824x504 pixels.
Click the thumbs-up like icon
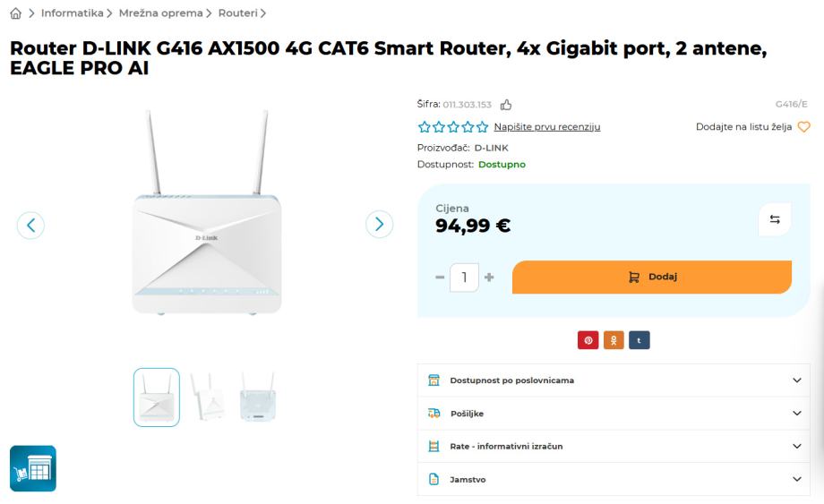[x=506, y=105]
